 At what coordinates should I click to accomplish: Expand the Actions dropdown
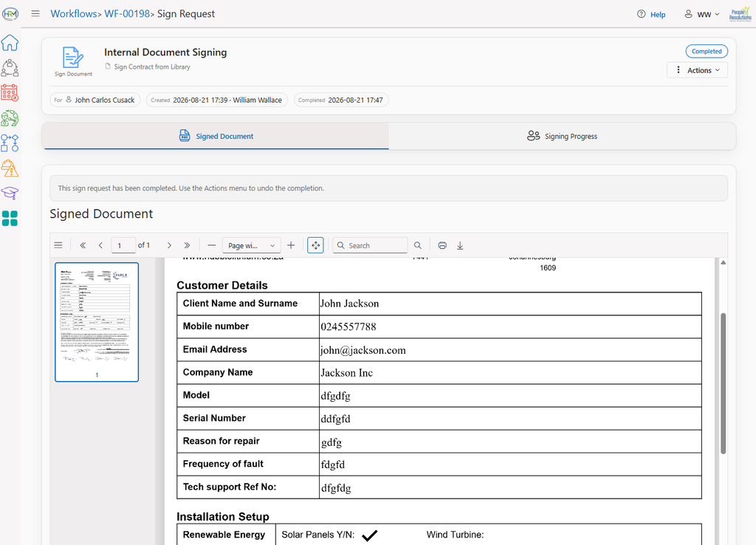697,70
